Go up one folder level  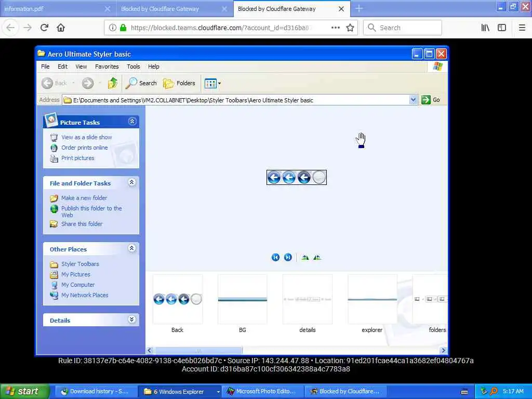point(112,83)
